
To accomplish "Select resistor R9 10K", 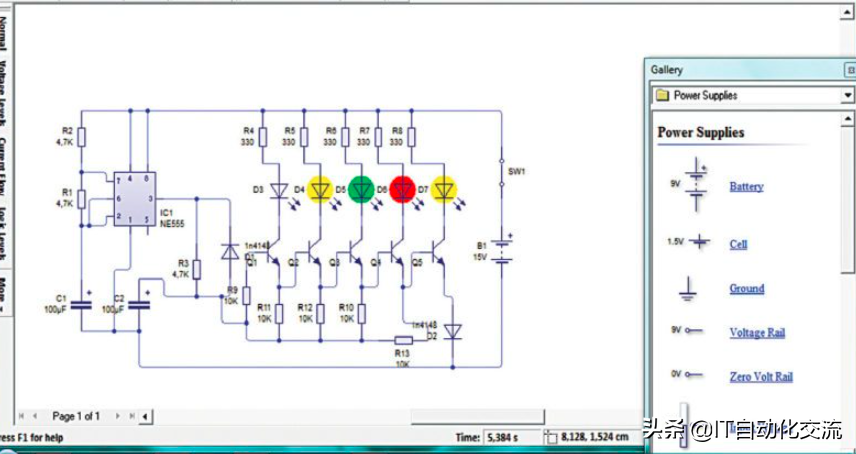I will pos(246,296).
